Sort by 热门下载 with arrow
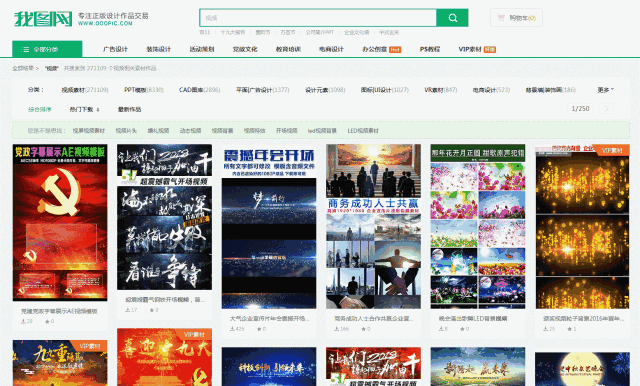The width and height of the screenshot is (640, 386). (x=84, y=109)
